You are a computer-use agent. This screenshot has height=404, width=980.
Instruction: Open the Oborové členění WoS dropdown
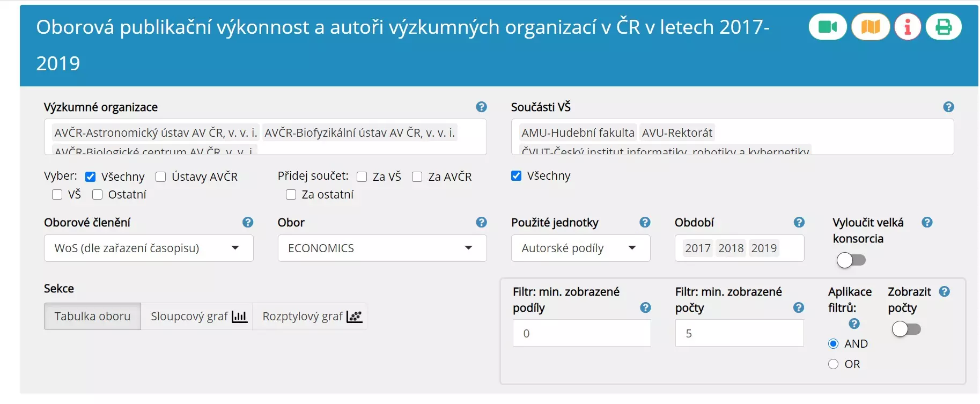[x=149, y=248]
